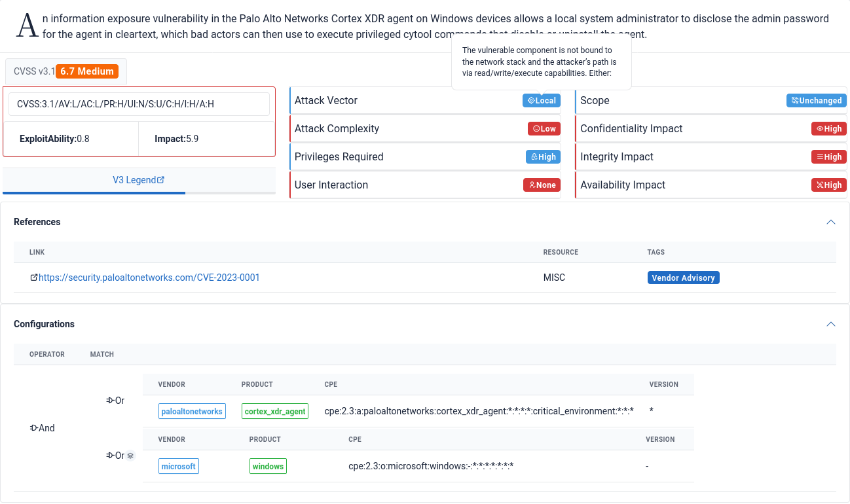Viewport: 850px width, 504px height.
Task: Click the cortex_xdr_agent CPE string
Action: [479, 411]
